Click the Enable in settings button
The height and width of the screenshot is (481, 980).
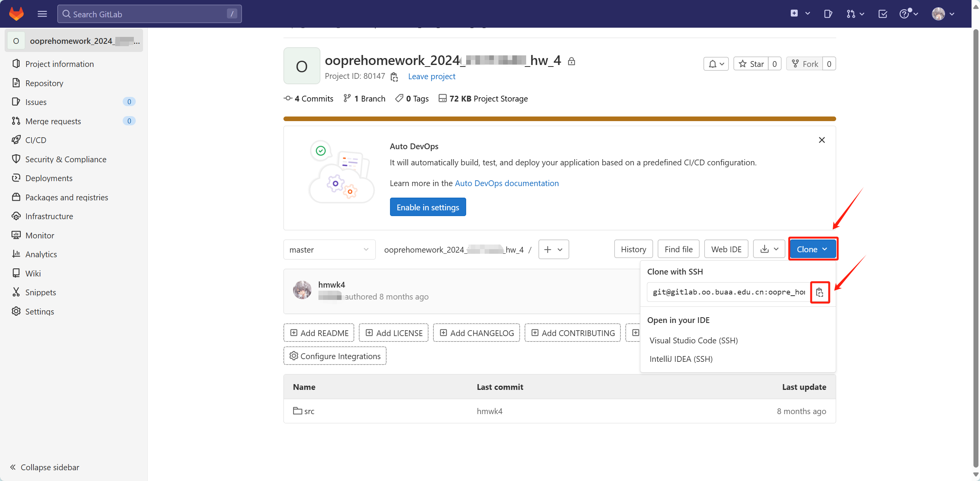click(x=428, y=207)
